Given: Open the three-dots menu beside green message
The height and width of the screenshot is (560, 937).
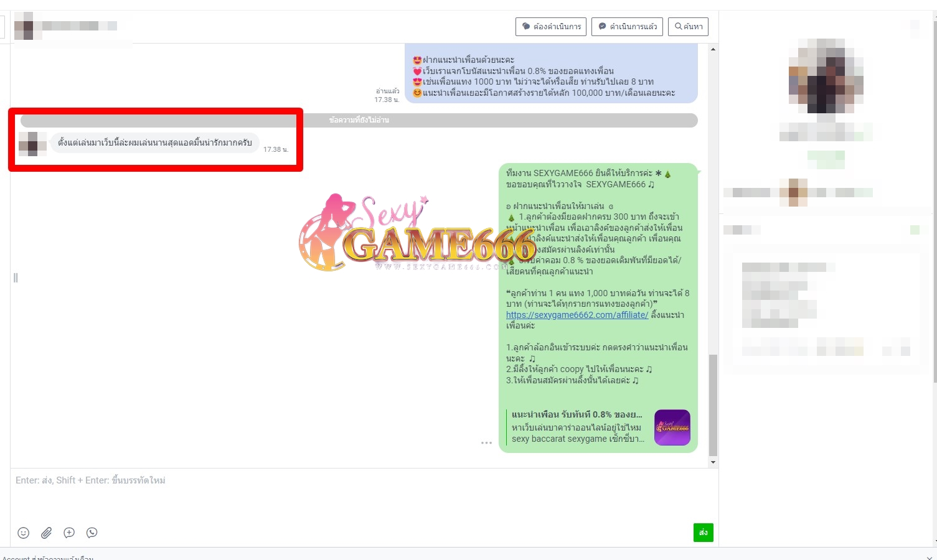Looking at the screenshot, I should (486, 443).
